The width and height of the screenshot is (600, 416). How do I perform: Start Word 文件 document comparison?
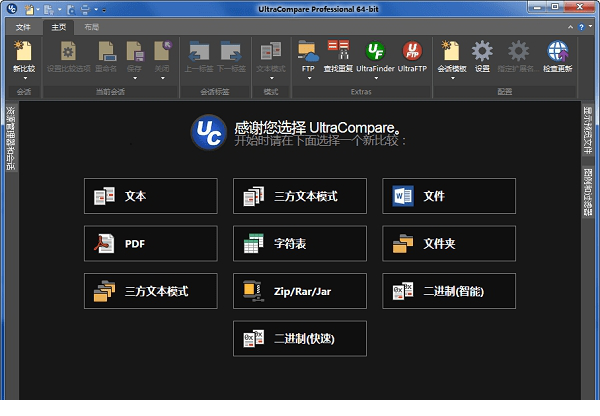[x=449, y=196]
